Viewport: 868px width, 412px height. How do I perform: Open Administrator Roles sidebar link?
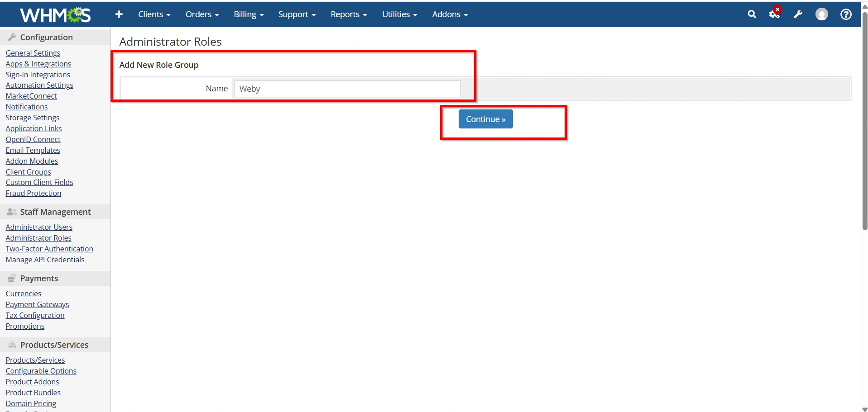(x=38, y=238)
